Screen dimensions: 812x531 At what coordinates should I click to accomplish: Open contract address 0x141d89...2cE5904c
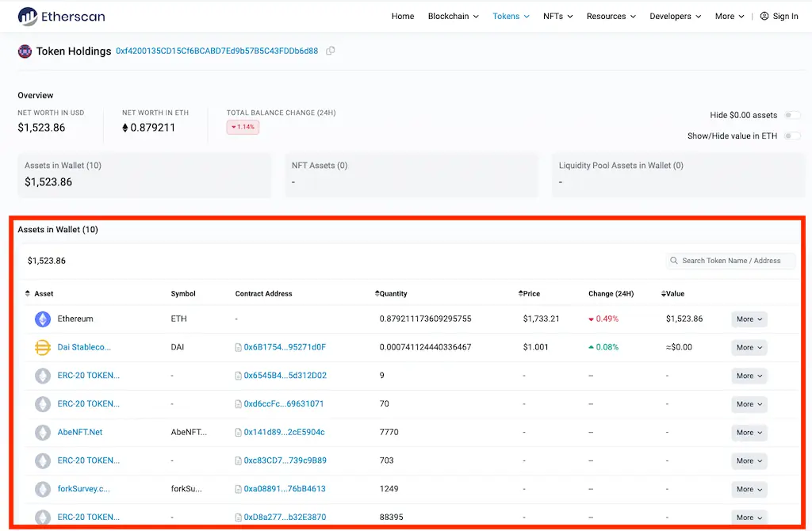coord(285,432)
